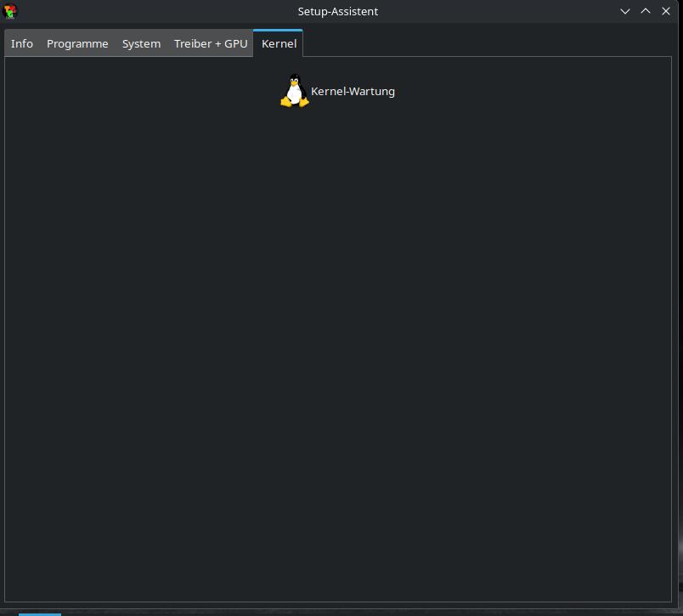
Task: Go to the Treiber + GPU tab
Action: pyautogui.click(x=211, y=44)
